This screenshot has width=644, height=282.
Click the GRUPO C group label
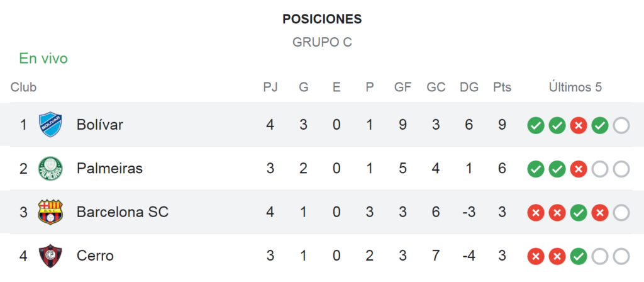pyautogui.click(x=322, y=42)
